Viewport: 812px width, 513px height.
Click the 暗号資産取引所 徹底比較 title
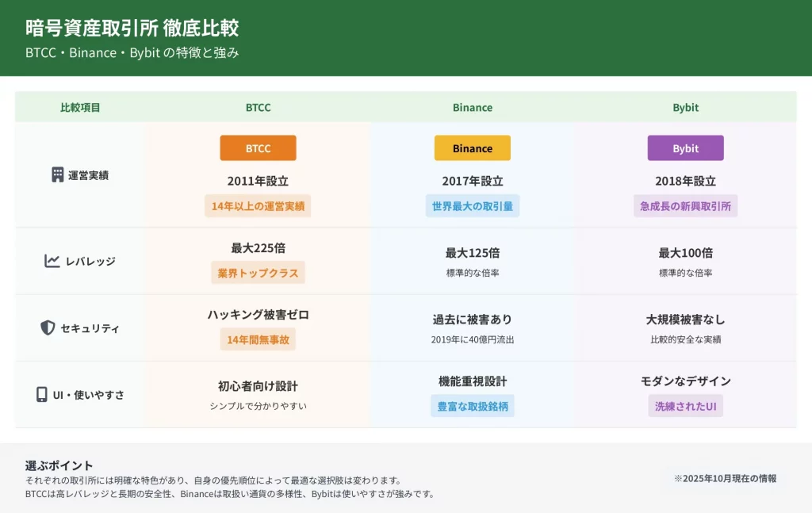coord(132,29)
